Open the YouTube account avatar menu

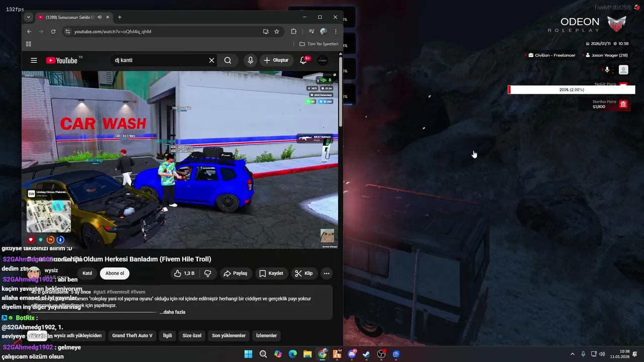pos(323,60)
